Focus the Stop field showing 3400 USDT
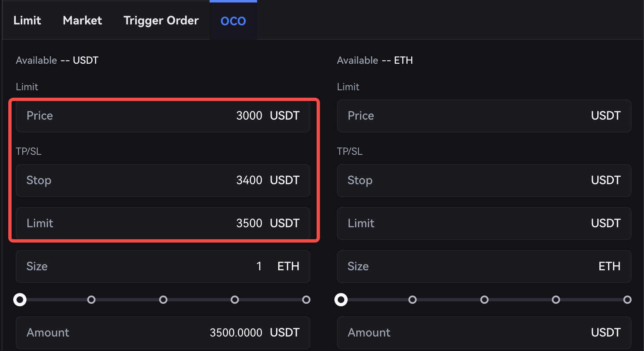 point(163,180)
